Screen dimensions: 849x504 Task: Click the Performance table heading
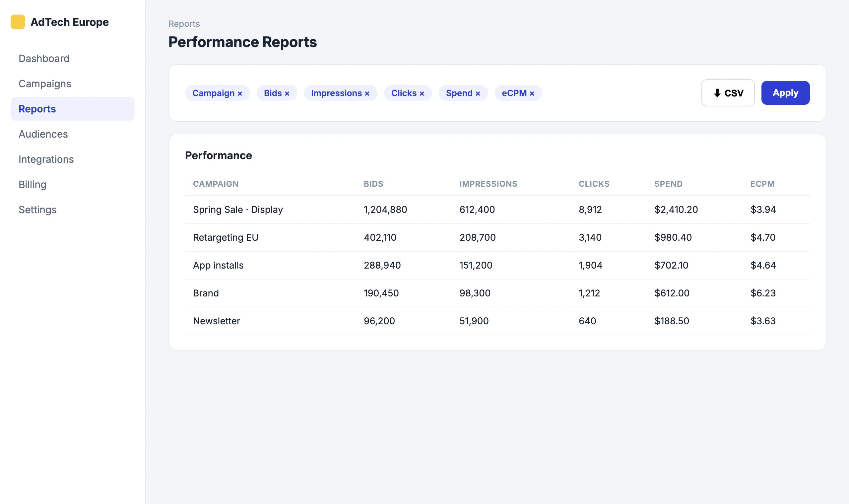click(218, 156)
